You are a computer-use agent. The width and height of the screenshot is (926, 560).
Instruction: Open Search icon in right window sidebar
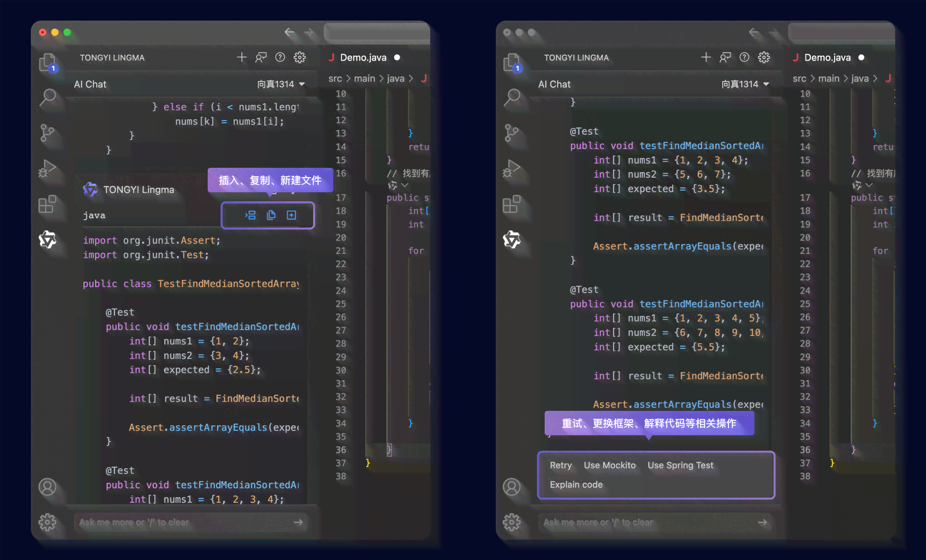tap(512, 98)
